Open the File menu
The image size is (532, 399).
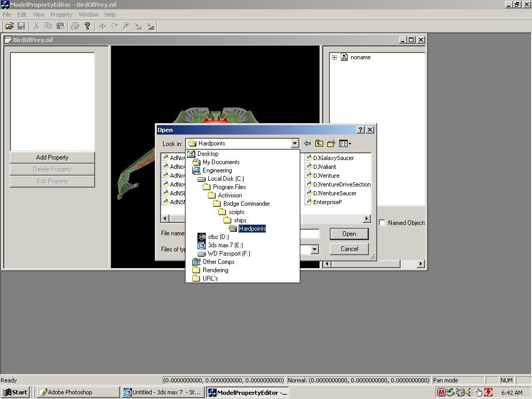point(7,15)
